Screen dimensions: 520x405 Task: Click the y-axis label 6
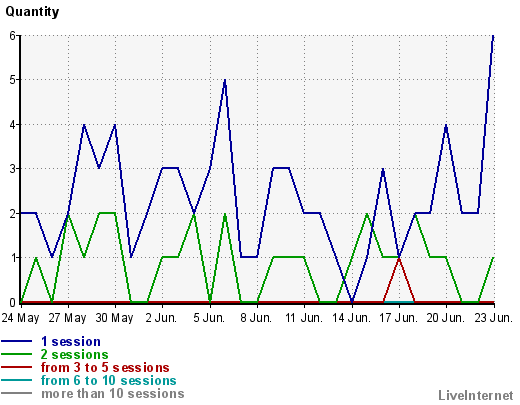[12, 35]
